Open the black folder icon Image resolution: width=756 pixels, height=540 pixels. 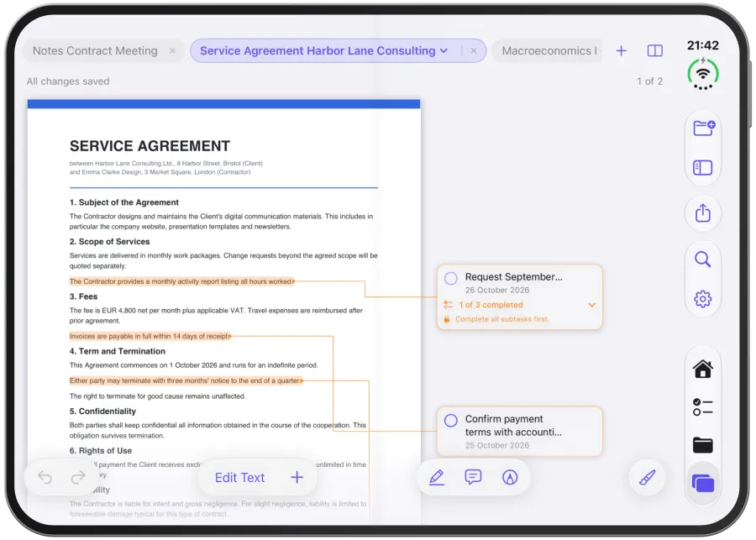(x=702, y=445)
